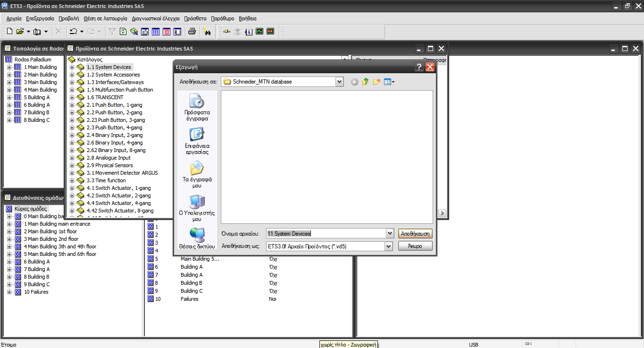This screenshot has height=348, width=644.
Task: Select the Κατάλογος catalog root node
Action: [x=90, y=59]
